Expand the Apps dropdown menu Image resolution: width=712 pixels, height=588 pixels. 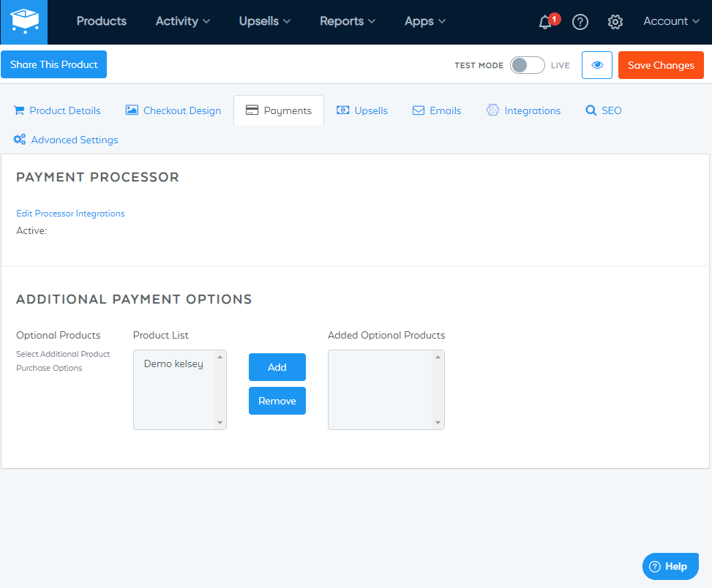click(425, 21)
